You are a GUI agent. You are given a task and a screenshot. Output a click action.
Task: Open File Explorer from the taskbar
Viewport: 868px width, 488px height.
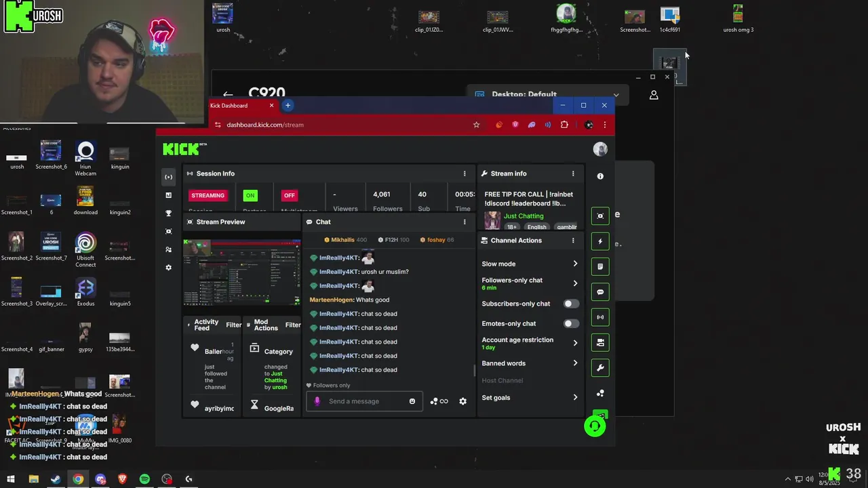[33, 479]
